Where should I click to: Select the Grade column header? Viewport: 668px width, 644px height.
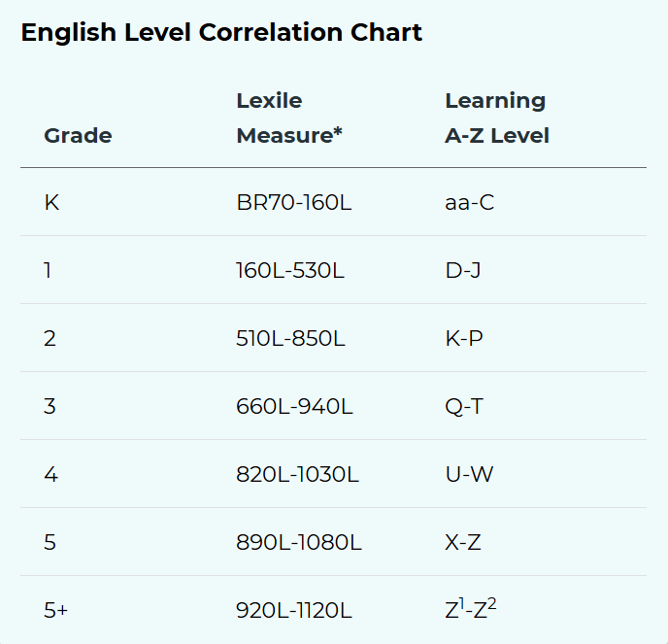click(x=78, y=136)
